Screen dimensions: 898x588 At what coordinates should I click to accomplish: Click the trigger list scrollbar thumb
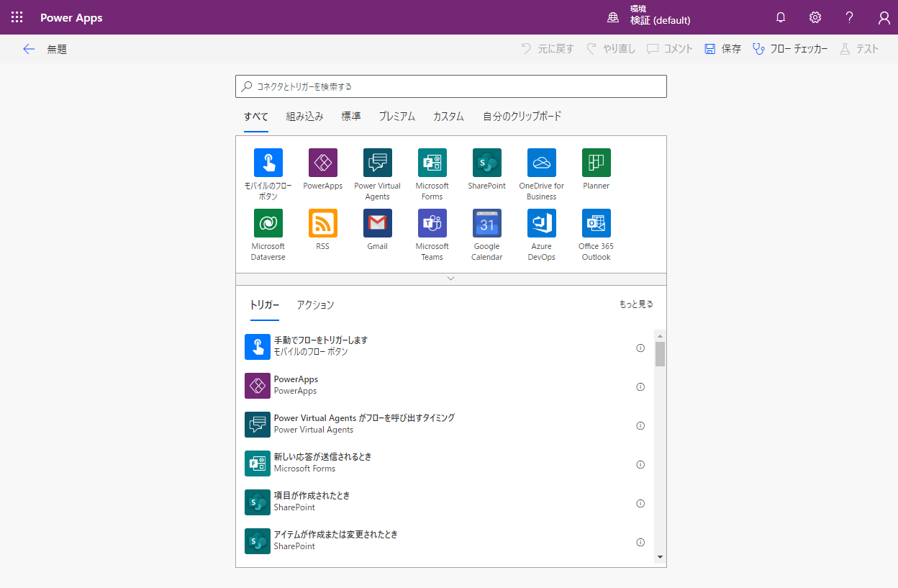point(660,354)
